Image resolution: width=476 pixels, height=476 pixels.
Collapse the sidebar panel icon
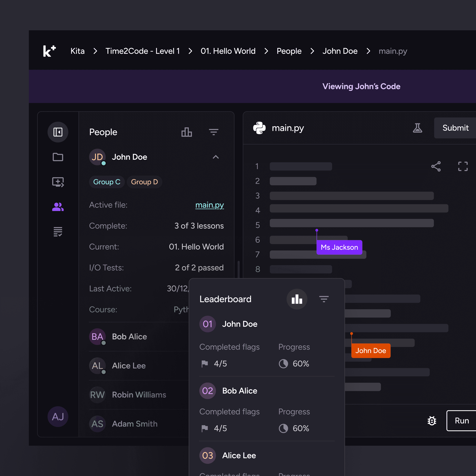pos(58,132)
